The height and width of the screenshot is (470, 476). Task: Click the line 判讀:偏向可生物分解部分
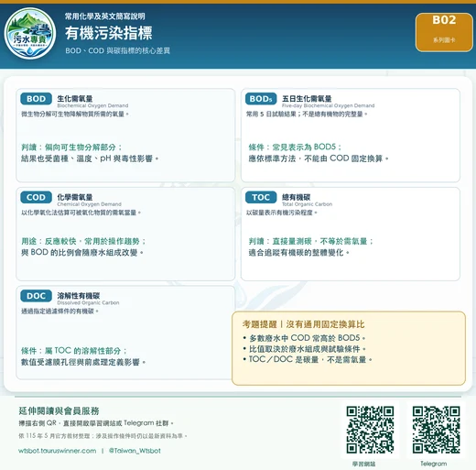point(71,148)
